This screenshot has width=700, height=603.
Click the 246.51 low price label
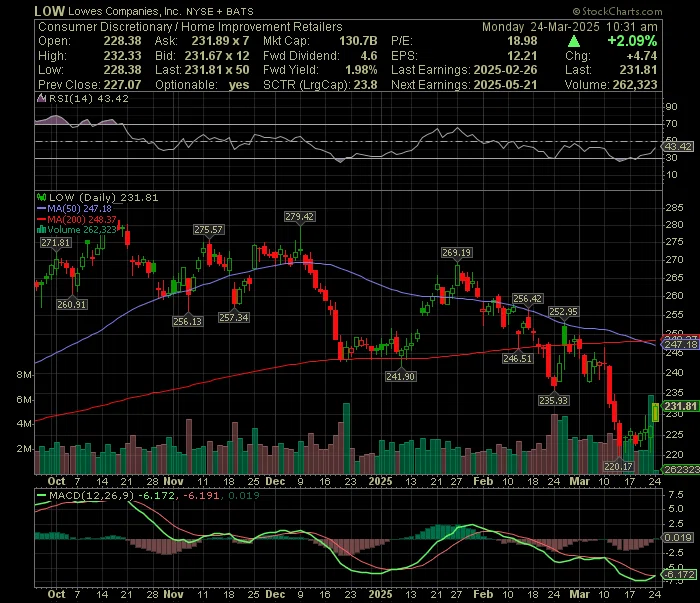tap(517, 358)
